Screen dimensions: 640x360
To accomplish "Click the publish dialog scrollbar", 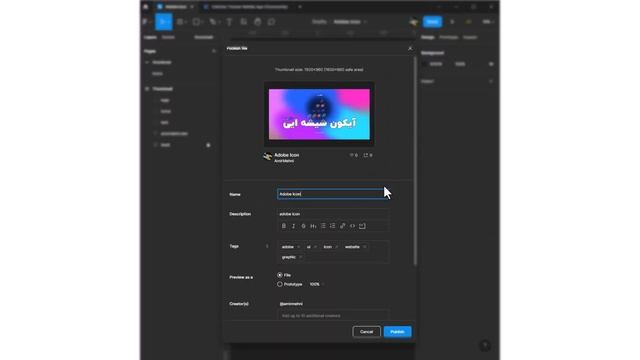I will (415, 161).
